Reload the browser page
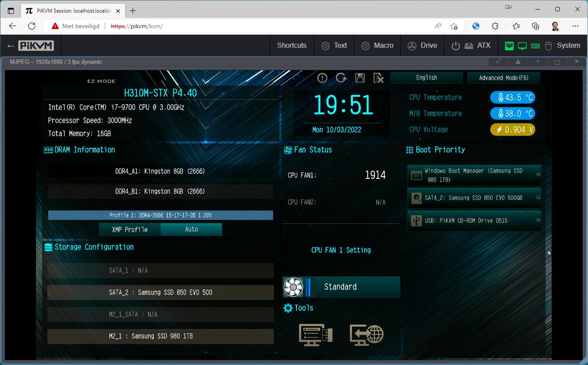The height and width of the screenshot is (365, 588). tap(32, 26)
